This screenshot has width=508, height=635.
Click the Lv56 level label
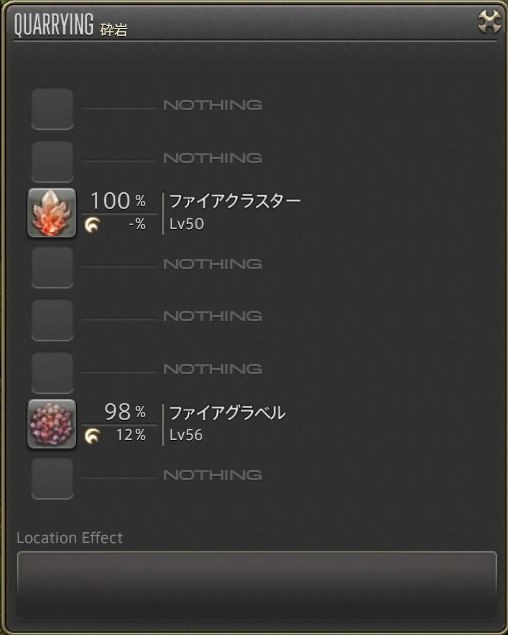tap(186, 435)
